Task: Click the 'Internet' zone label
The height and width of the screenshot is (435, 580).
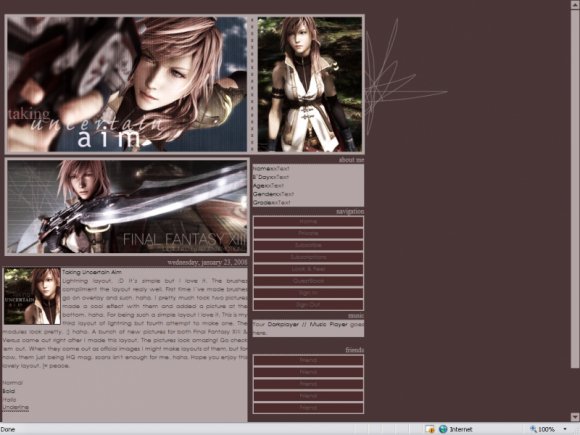Action: pyautogui.click(x=461, y=429)
